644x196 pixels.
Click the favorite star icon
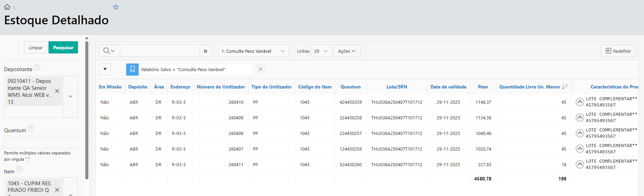pyautogui.click(x=116, y=7)
